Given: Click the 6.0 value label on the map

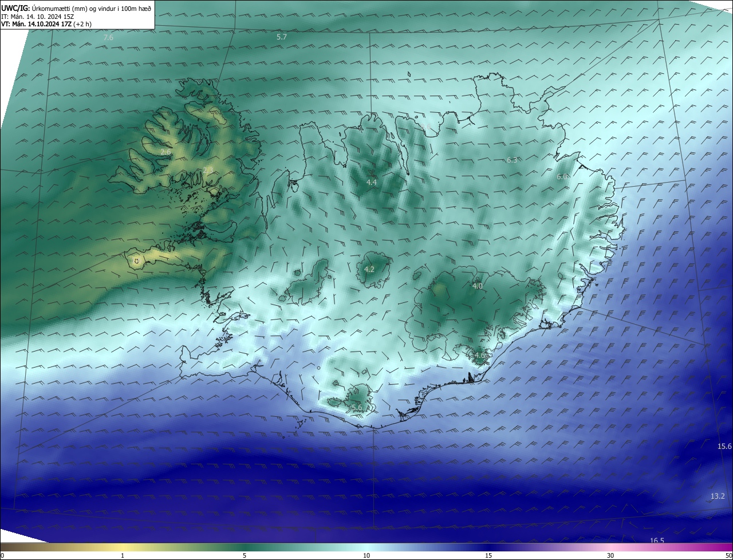Looking at the screenshot, I should point(562,177).
